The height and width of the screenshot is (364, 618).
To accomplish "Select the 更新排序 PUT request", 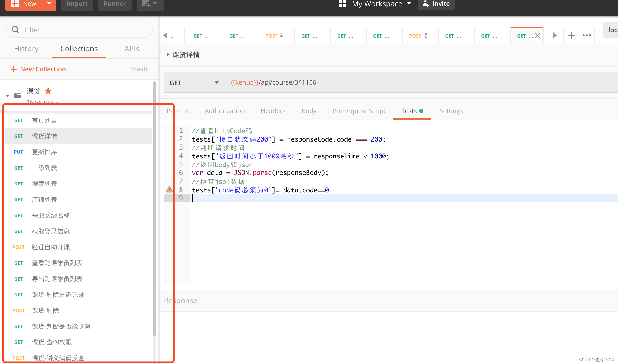I will [x=44, y=152].
